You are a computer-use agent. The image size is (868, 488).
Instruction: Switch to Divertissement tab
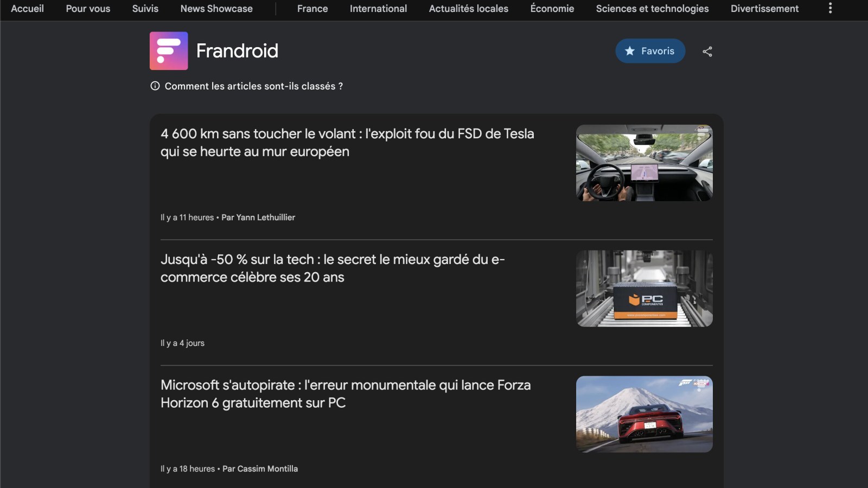point(764,9)
